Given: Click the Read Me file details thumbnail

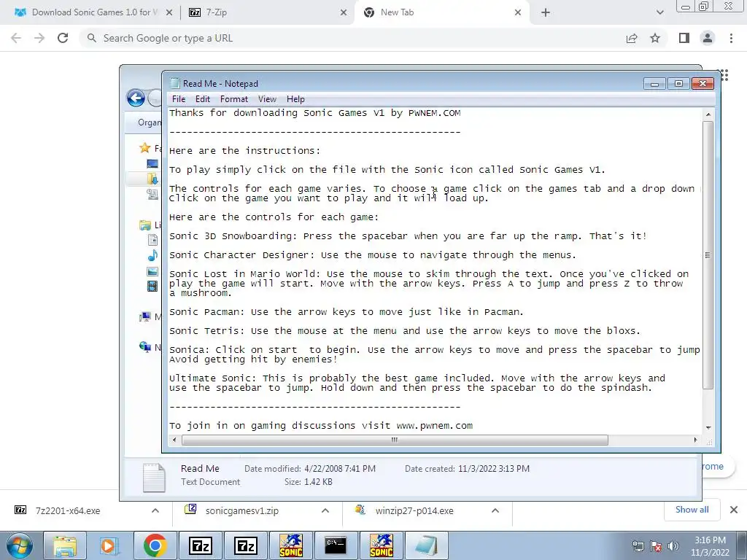Looking at the screenshot, I should [x=154, y=477].
